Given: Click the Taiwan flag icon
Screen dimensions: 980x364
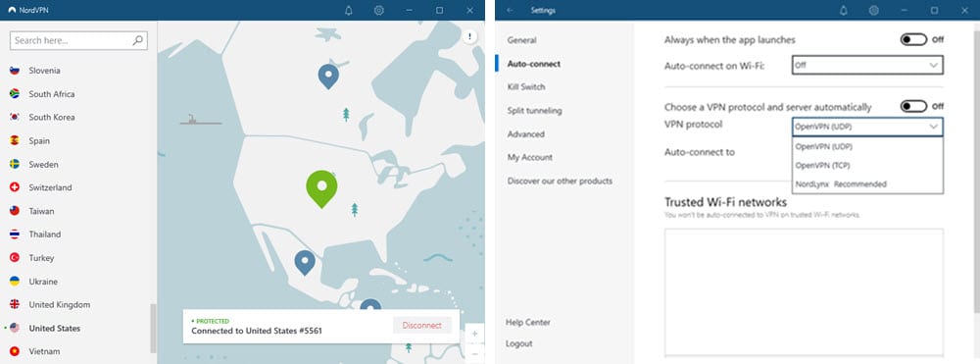Looking at the screenshot, I should coord(15,211).
